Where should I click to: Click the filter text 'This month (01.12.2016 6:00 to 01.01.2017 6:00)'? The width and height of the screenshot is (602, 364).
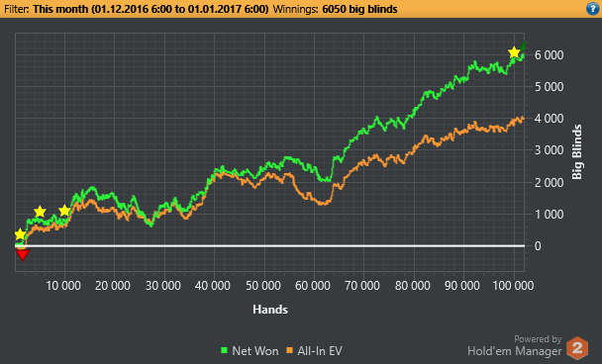tap(150, 9)
